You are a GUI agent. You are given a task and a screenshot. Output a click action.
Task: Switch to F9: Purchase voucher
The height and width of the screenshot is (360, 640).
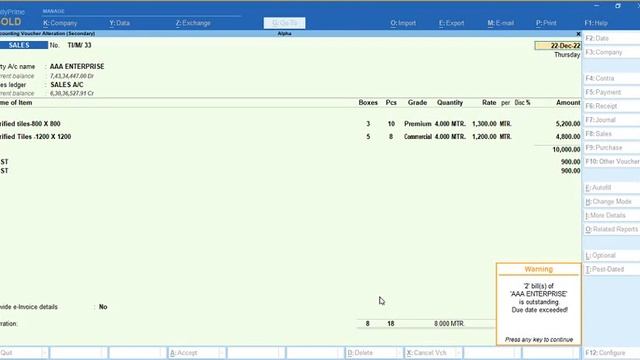pos(611,148)
